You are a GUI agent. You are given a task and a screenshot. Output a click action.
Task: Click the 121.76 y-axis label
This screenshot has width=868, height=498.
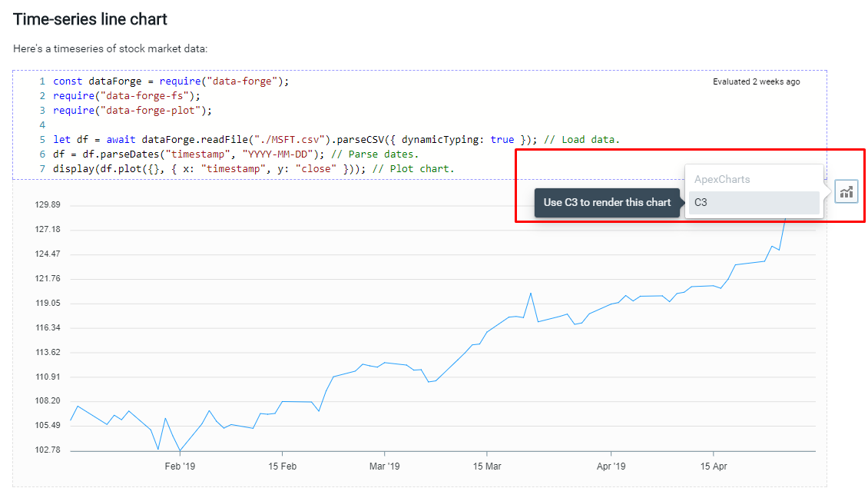[x=48, y=279]
